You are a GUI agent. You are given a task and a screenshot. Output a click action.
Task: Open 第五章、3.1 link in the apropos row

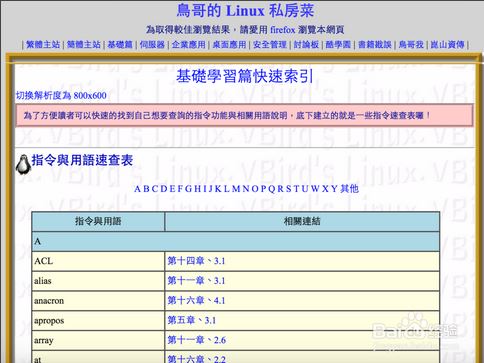191,321
